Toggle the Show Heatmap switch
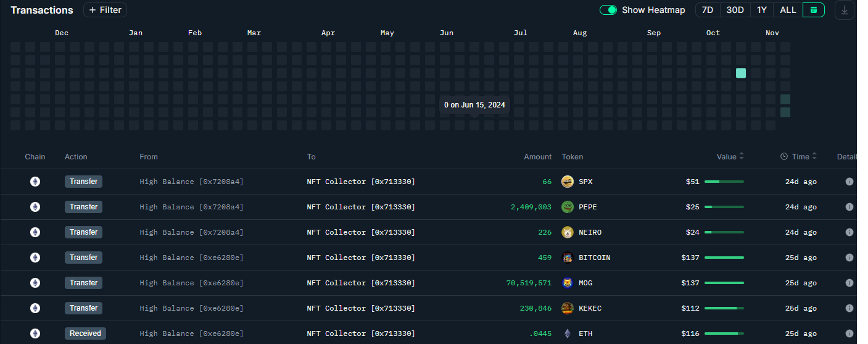The image size is (868, 344). (x=608, y=10)
